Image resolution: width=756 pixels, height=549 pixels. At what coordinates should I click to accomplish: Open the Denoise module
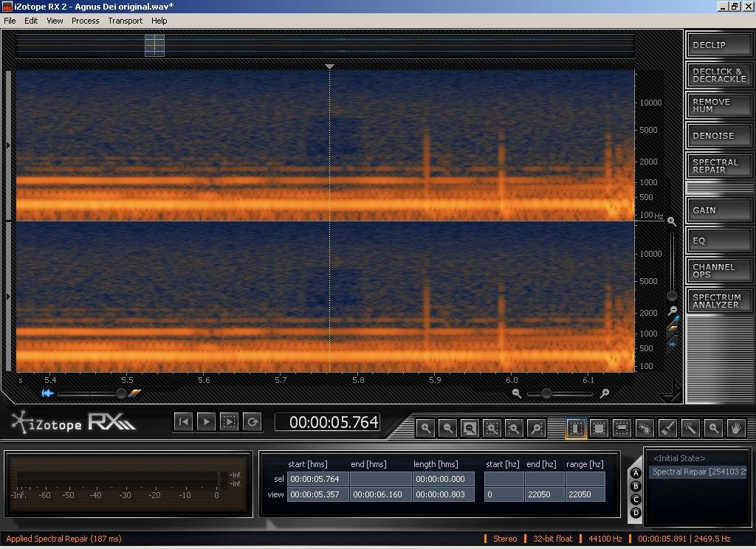pyautogui.click(x=719, y=136)
